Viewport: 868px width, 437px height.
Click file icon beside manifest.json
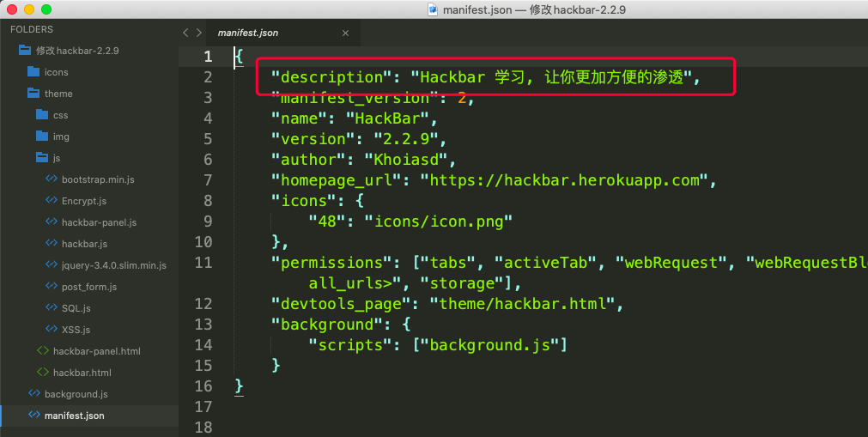click(x=33, y=415)
